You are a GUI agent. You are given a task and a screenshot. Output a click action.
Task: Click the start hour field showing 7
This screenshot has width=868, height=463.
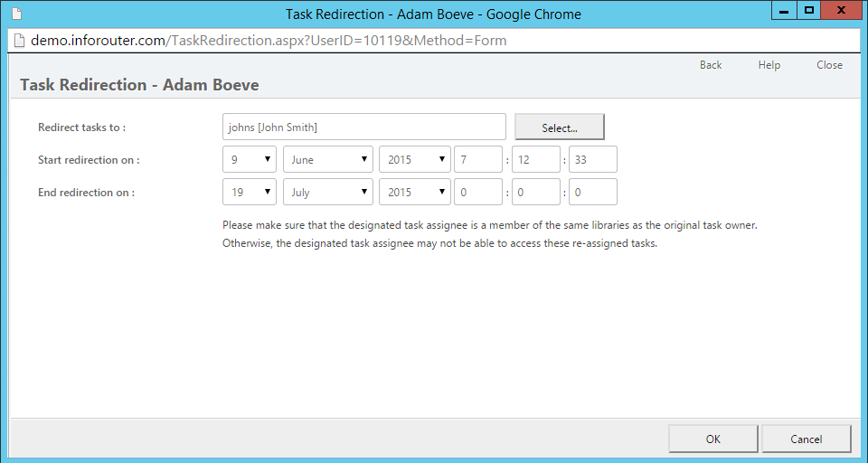[478, 159]
